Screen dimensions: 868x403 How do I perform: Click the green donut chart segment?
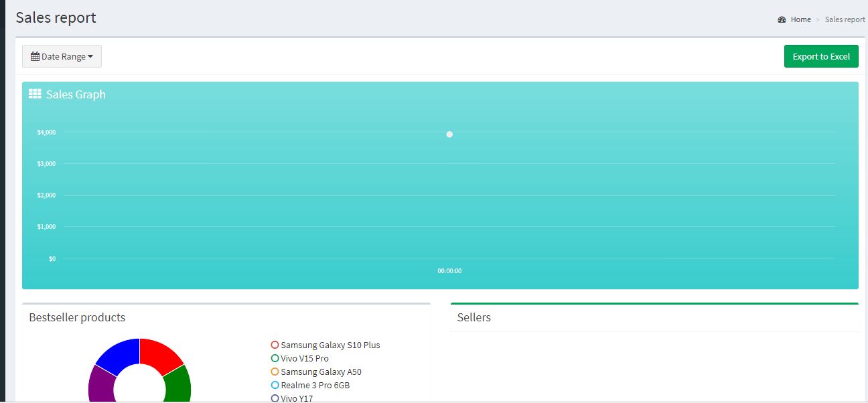pos(179,385)
